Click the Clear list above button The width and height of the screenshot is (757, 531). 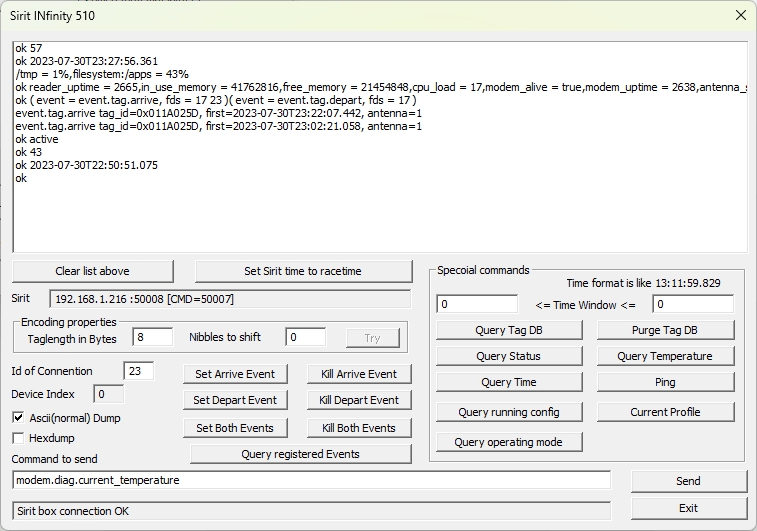pyautogui.click(x=92, y=271)
